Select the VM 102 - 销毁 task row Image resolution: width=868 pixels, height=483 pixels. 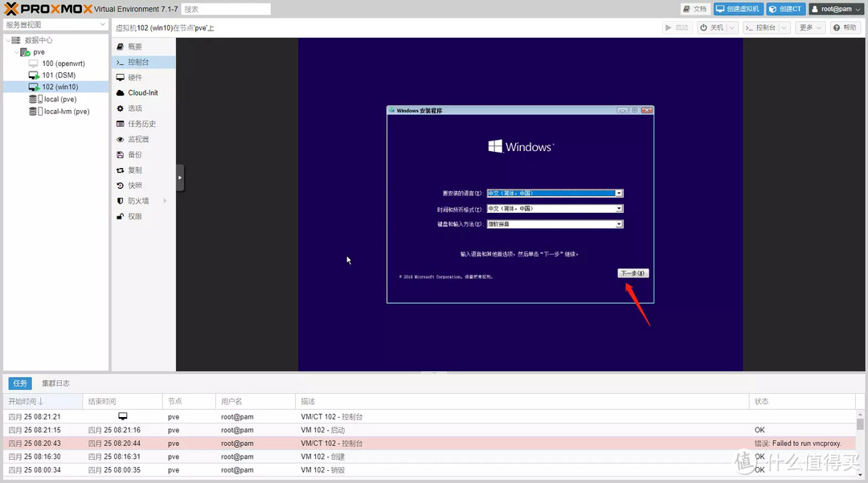click(x=429, y=469)
